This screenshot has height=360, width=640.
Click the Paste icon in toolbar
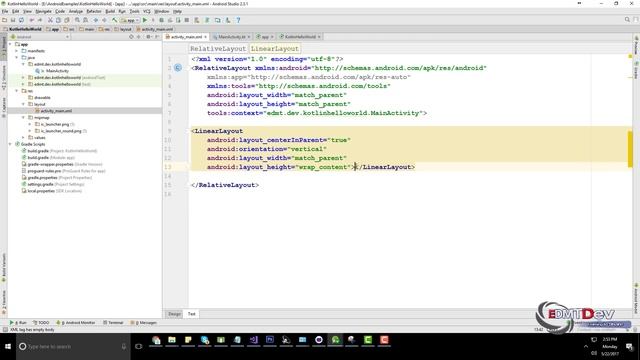[x=67, y=20]
